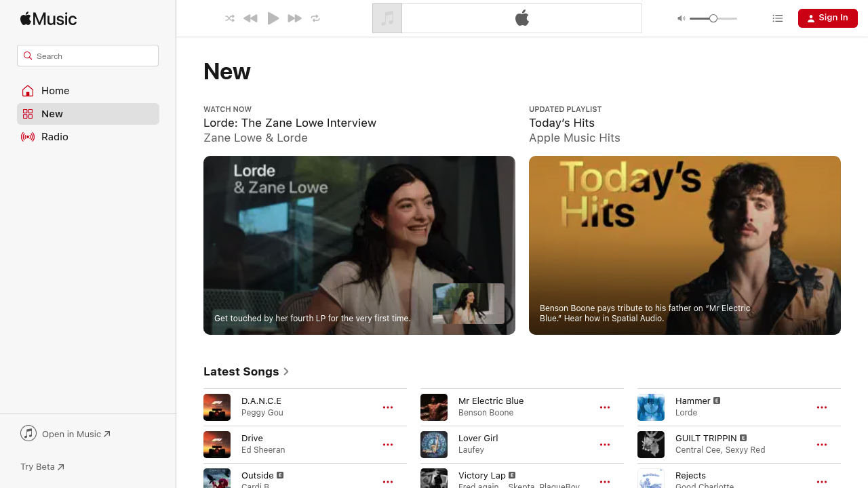The height and width of the screenshot is (488, 868).
Task: Go to the Home section
Action: click(55, 91)
